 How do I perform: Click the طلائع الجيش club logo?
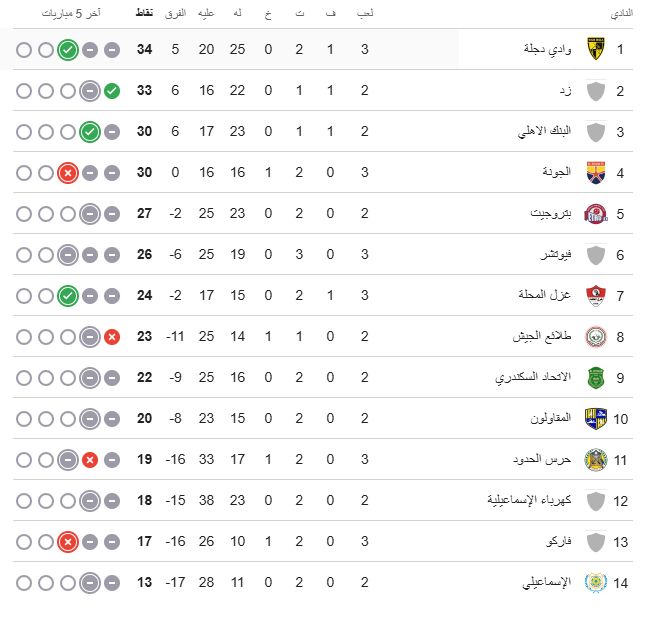596,336
